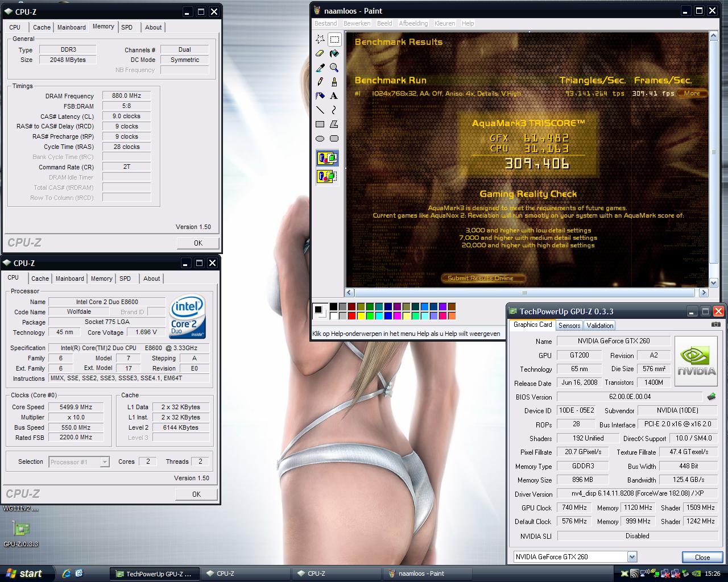Pick the bright green swatch in Paint palette

pyautogui.click(x=370, y=316)
